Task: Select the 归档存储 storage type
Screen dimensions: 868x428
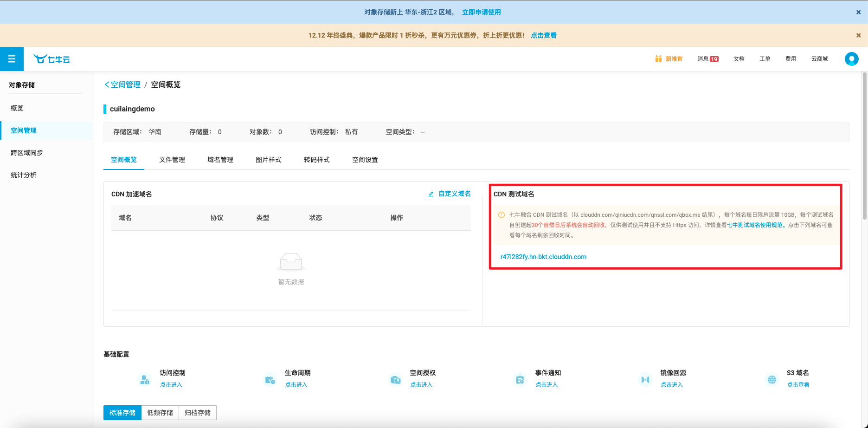Action: [x=198, y=413]
